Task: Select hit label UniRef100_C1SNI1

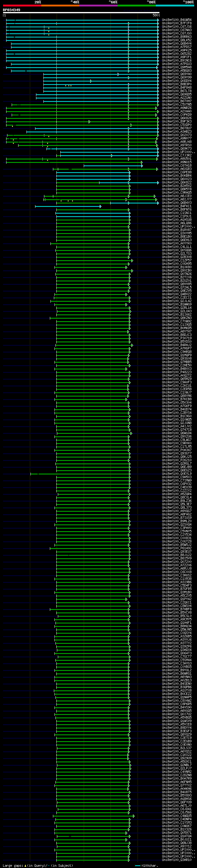Action: coord(177,213)
